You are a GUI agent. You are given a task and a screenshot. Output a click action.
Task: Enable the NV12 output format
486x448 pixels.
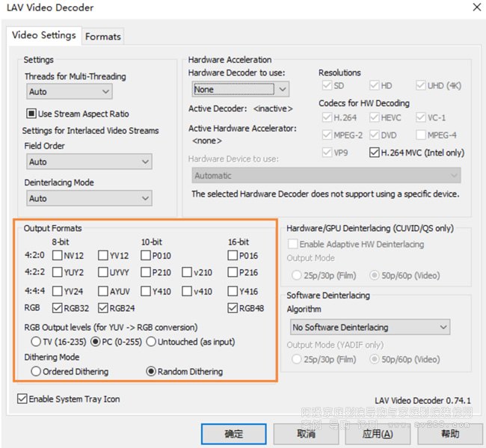click(x=58, y=256)
